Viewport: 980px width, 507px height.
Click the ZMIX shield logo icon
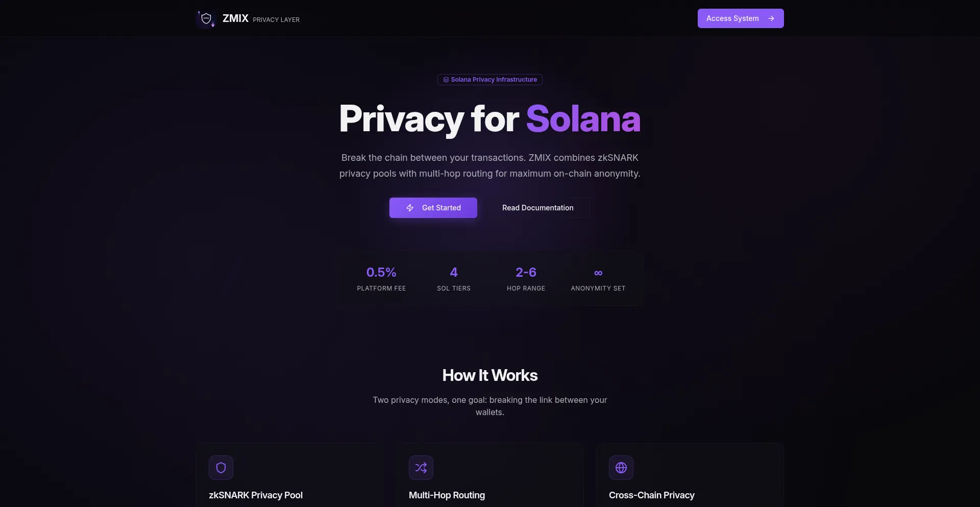pos(206,19)
